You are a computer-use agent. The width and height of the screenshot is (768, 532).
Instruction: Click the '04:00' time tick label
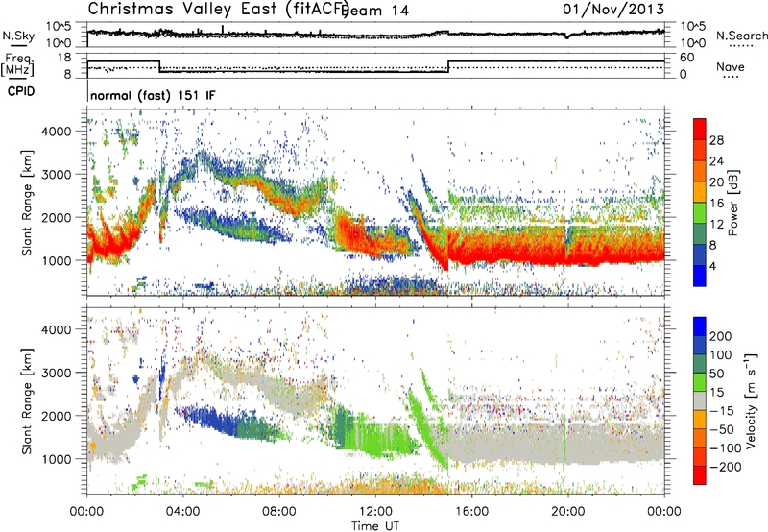tap(183, 512)
